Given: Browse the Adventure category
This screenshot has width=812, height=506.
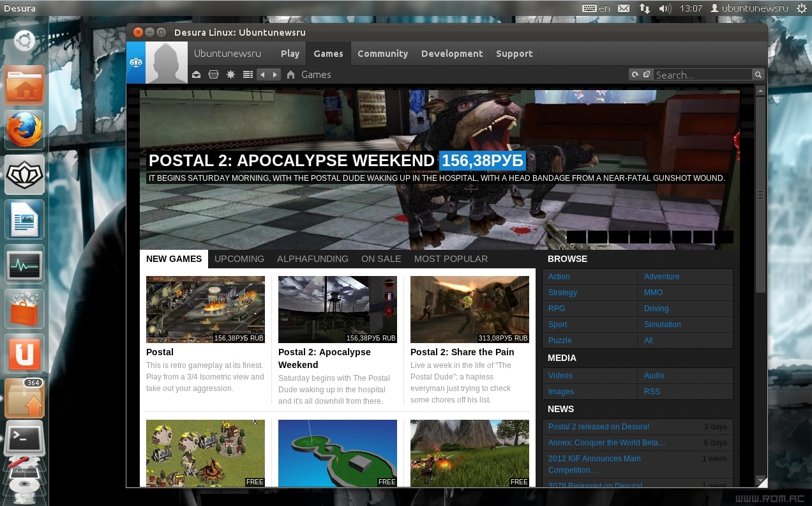Looking at the screenshot, I should coord(661,277).
